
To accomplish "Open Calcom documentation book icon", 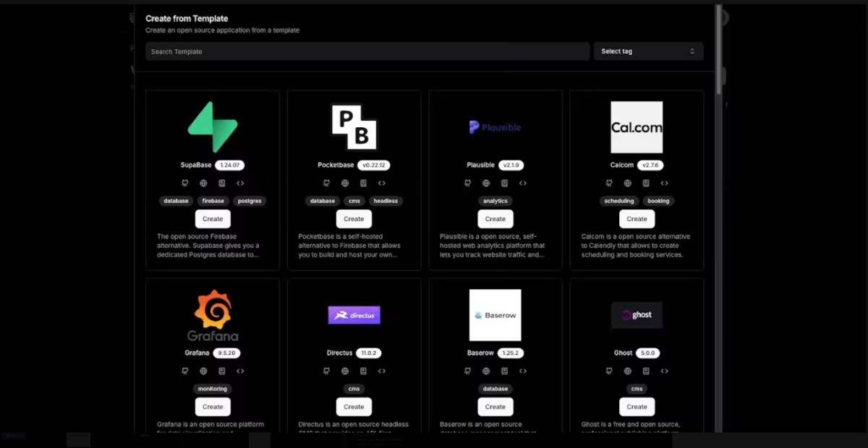I will pyautogui.click(x=646, y=184).
